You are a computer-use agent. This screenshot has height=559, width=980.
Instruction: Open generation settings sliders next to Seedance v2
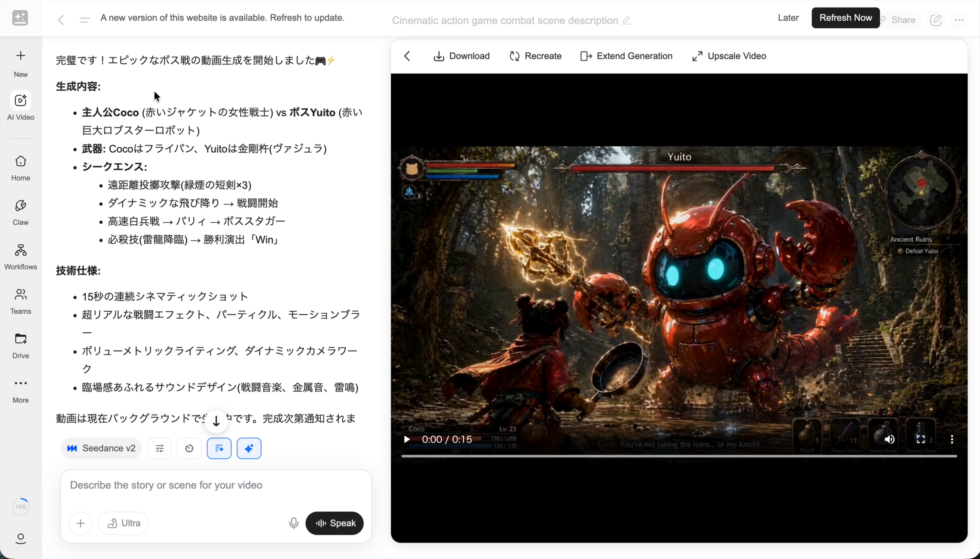pos(159,448)
